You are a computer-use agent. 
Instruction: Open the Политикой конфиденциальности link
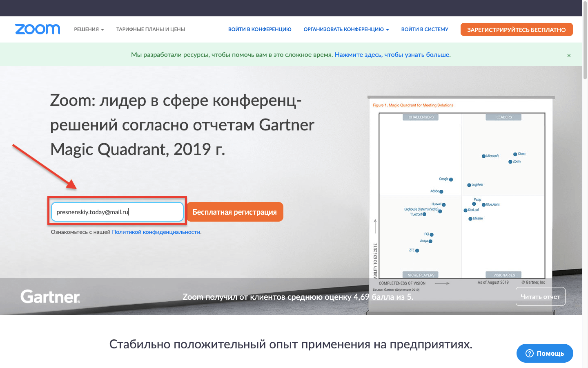point(156,232)
